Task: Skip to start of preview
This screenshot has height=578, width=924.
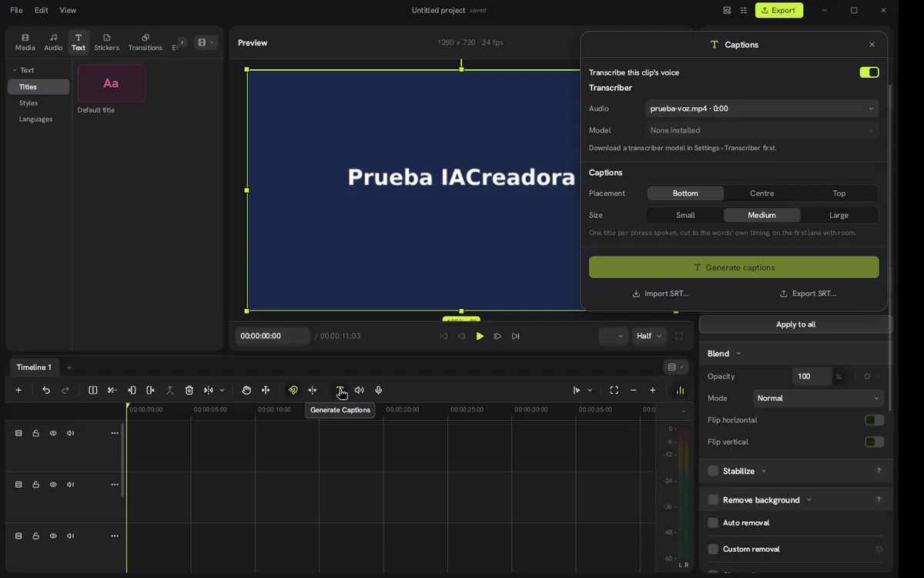Action: coord(444,336)
